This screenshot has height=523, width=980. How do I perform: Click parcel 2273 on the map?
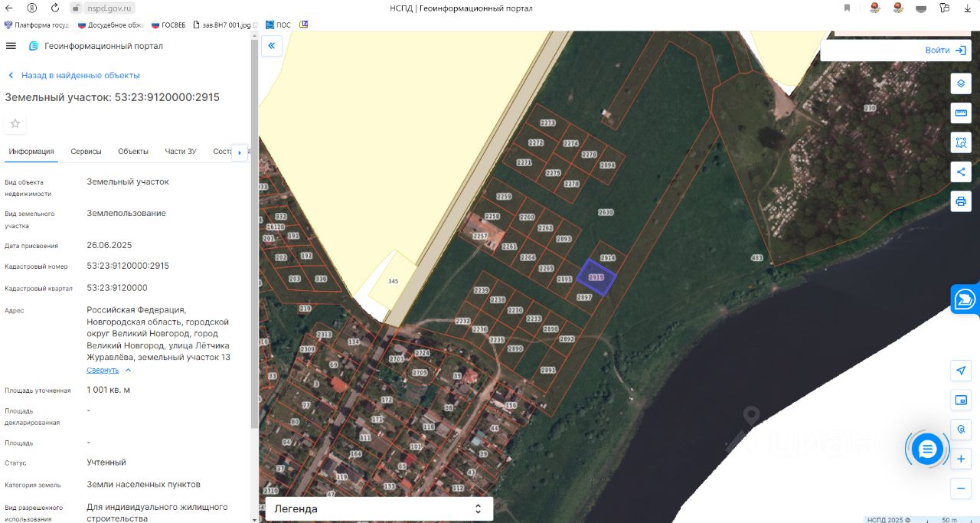click(547, 123)
